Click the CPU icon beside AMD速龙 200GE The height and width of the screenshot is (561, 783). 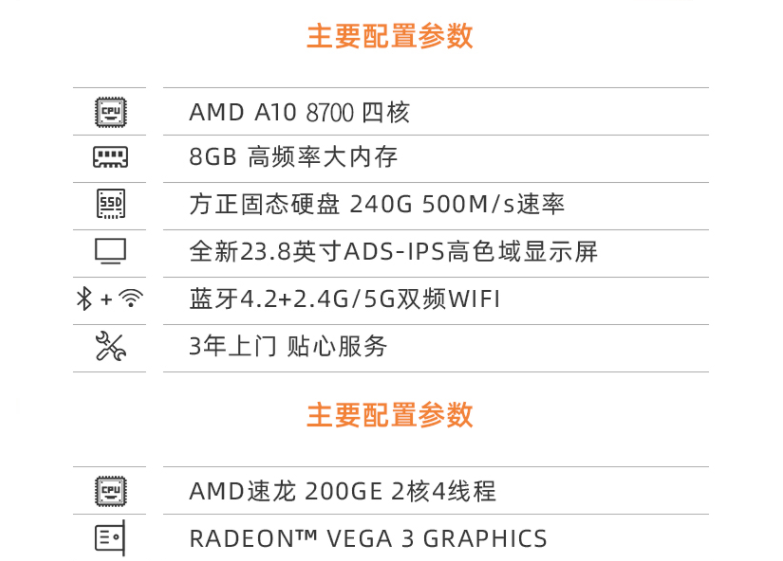110,491
